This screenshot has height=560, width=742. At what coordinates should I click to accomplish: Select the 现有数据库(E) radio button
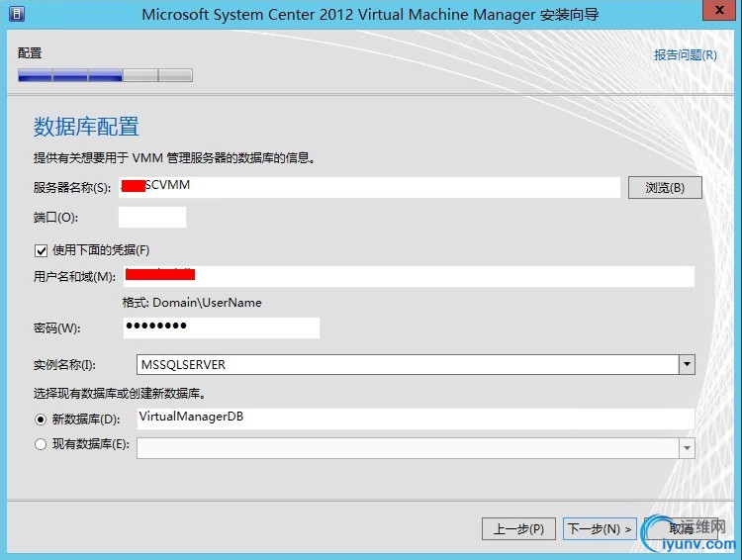41,444
